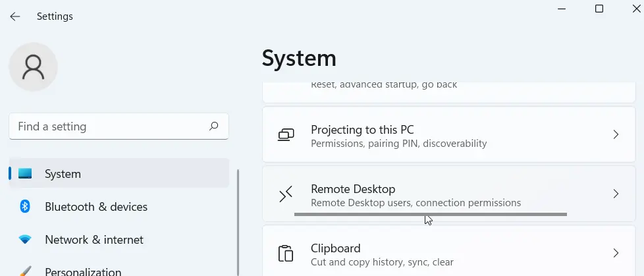This screenshot has width=644, height=276.
Task: Click the Remote Desktop arrows icon
Action: (286, 194)
